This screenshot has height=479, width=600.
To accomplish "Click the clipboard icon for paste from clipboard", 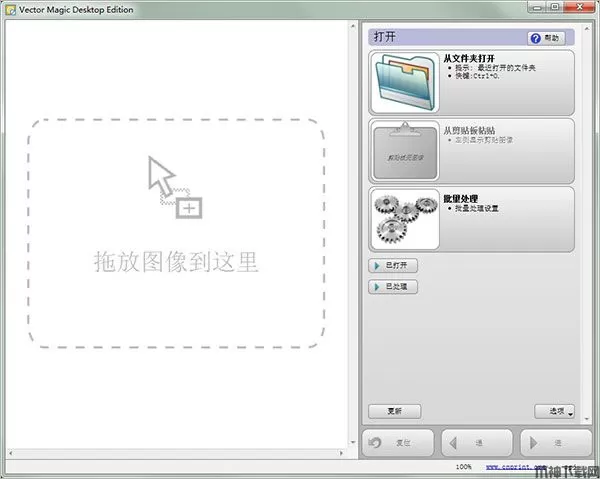I will 405,151.
